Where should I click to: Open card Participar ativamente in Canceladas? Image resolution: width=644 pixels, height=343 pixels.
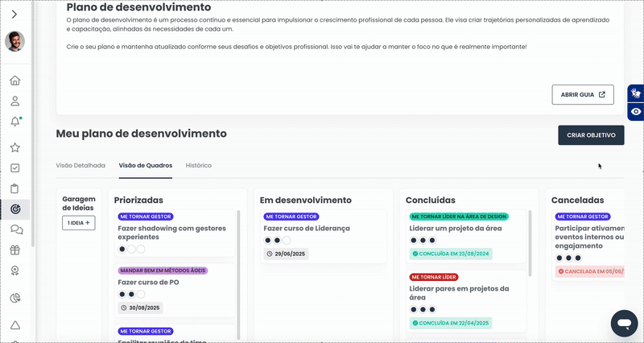point(589,245)
